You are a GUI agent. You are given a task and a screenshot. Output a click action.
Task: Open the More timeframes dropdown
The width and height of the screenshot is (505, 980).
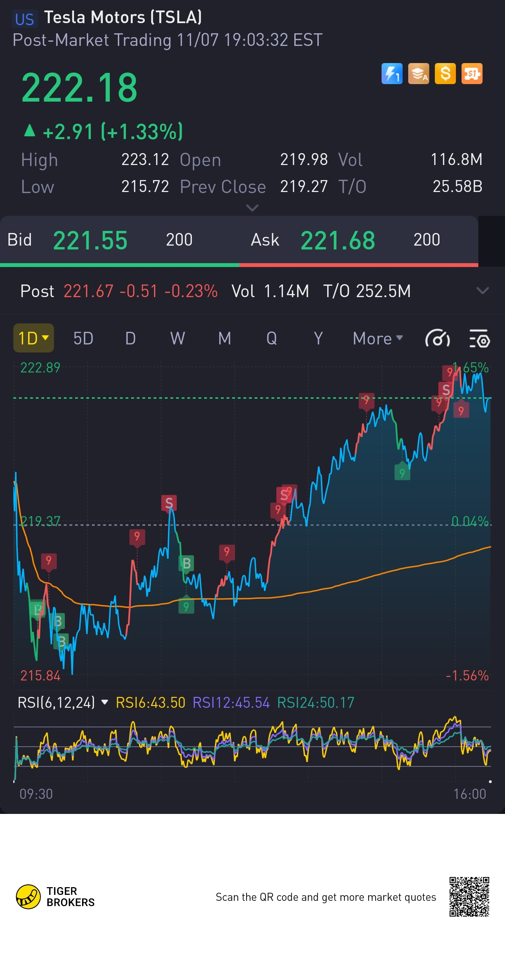tap(378, 338)
